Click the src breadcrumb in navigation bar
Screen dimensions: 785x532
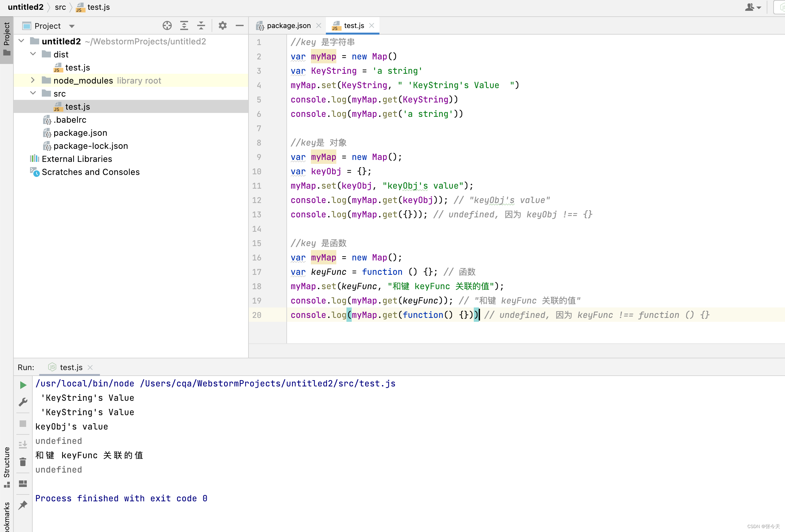60,7
